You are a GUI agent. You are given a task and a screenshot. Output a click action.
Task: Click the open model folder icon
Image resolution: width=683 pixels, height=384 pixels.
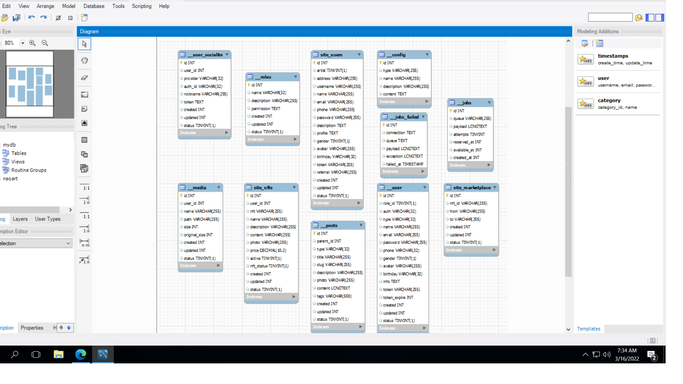coord(5,18)
